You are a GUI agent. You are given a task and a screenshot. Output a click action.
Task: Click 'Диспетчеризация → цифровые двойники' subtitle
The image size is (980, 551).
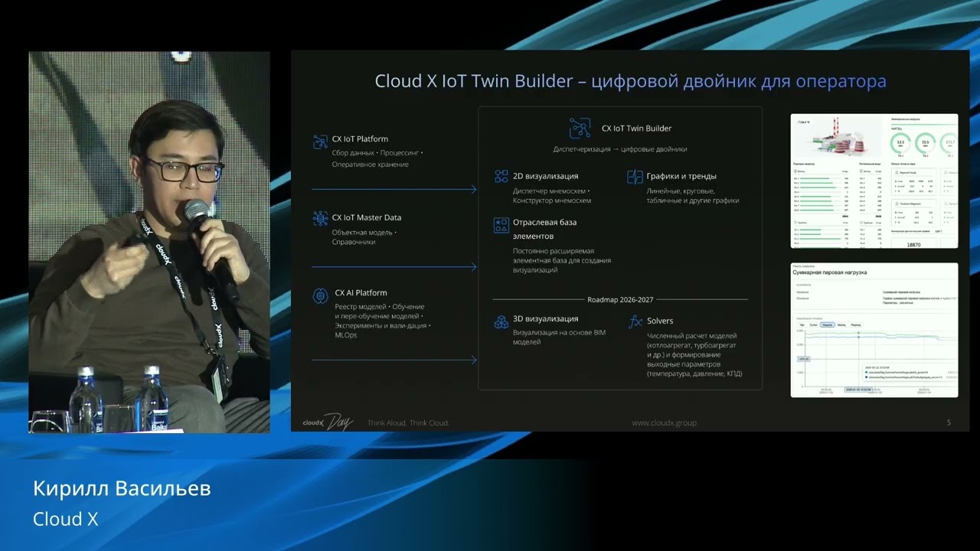point(620,149)
